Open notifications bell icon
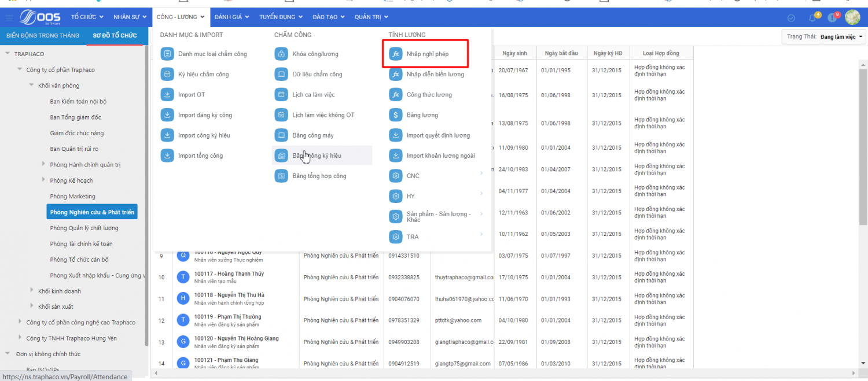 [812, 18]
